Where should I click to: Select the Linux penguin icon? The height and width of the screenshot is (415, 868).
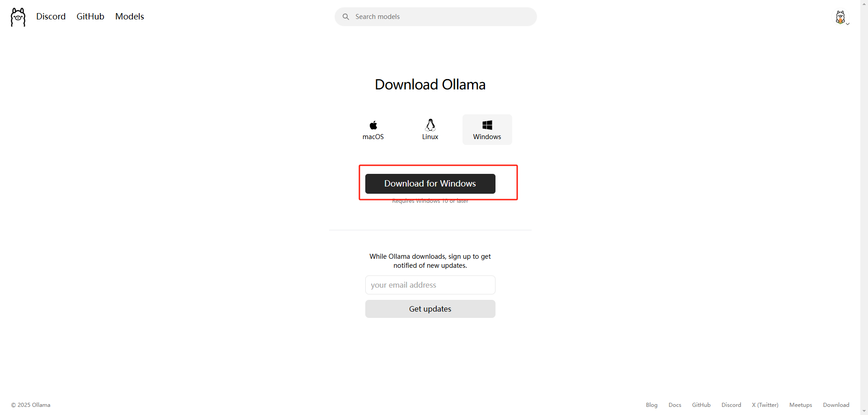pyautogui.click(x=430, y=125)
